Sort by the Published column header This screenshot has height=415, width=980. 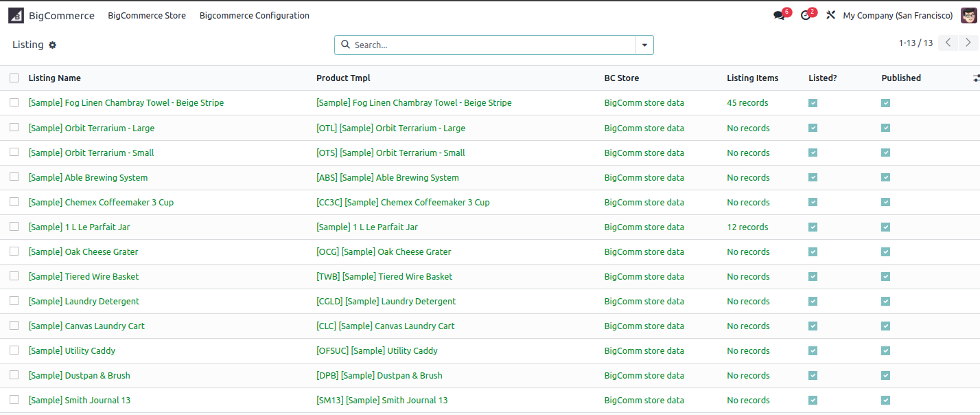point(901,78)
